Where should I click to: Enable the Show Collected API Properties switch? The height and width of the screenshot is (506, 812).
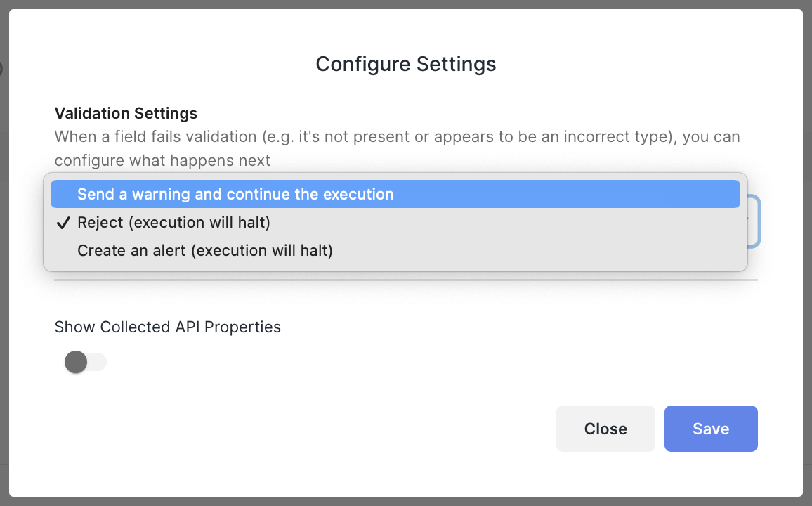(85, 363)
